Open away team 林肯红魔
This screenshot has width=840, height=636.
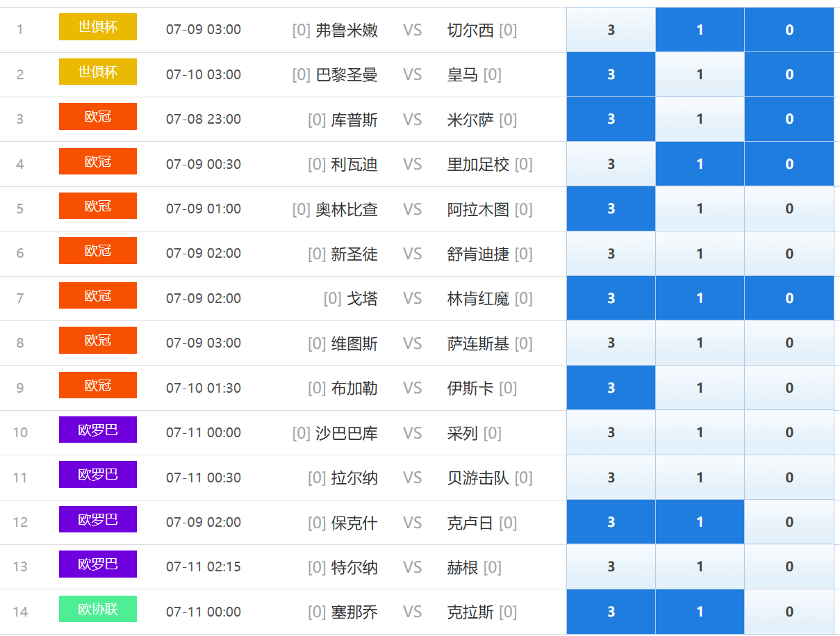pyautogui.click(x=478, y=298)
